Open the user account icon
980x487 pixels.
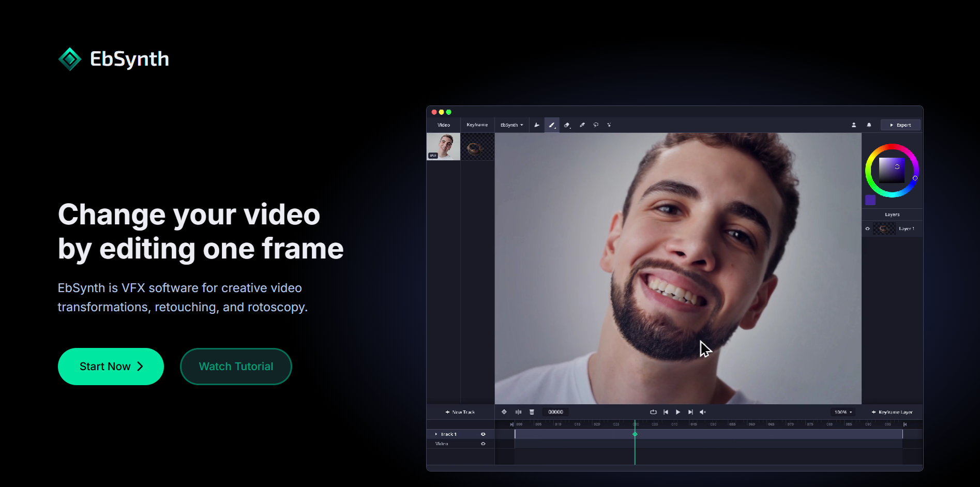(x=854, y=125)
